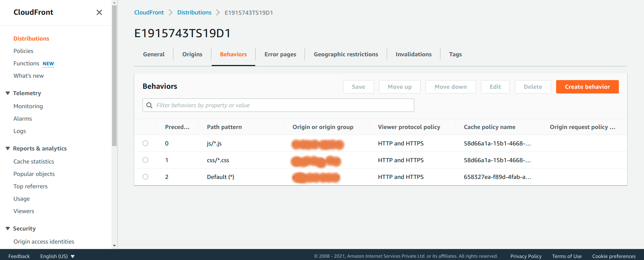Open Logs under Telemetry
Image resolution: width=644 pixels, height=260 pixels.
click(x=20, y=131)
